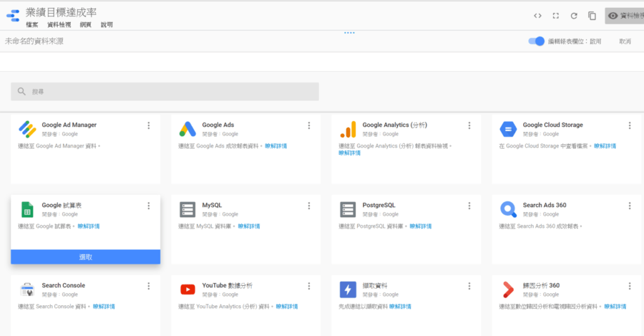Open Google Analytics more options menu
644x336 pixels.
point(469,126)
